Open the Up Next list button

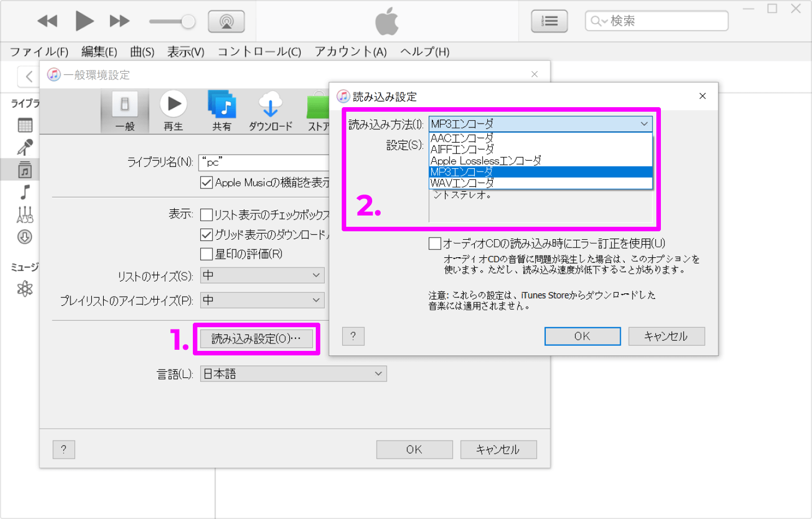coord(549,21)
